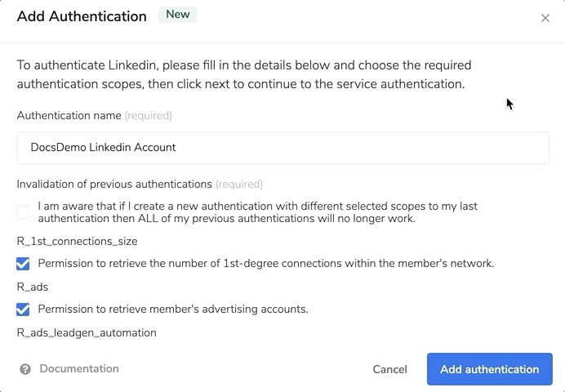Open the Documentation link text

[79, 369]
